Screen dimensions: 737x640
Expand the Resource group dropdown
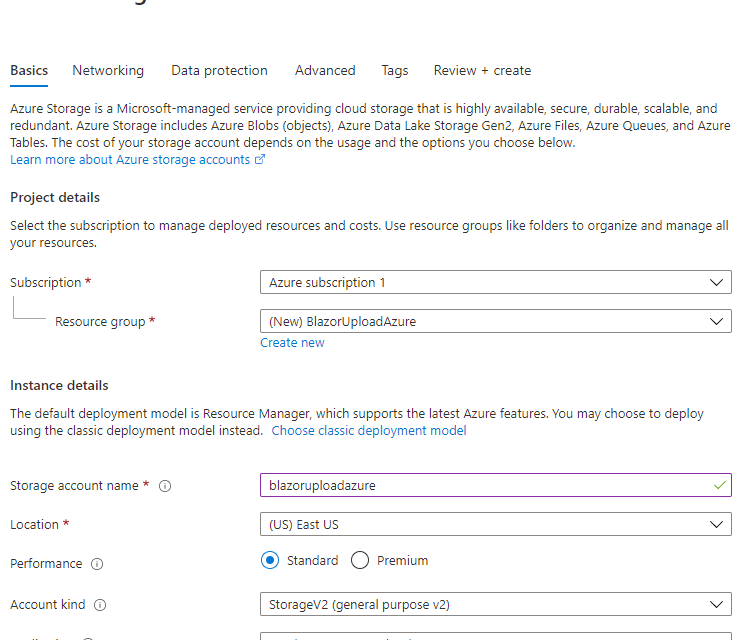point(495,322)
